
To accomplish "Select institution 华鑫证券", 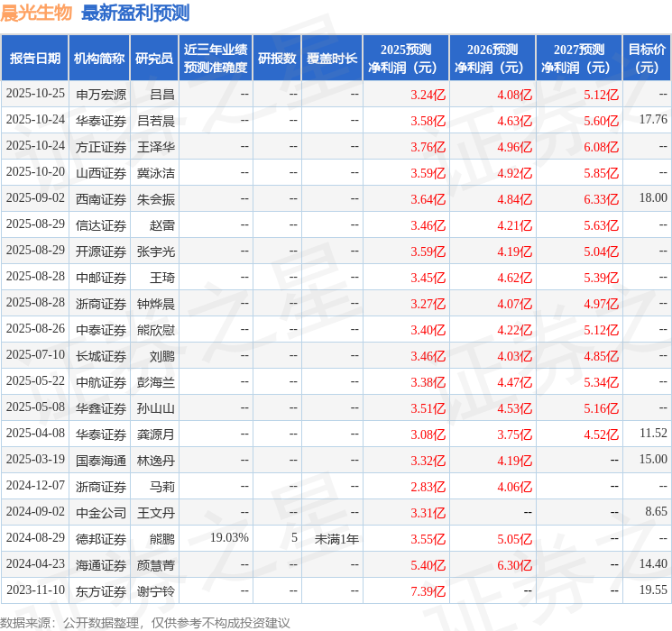I will click(101, 407).
